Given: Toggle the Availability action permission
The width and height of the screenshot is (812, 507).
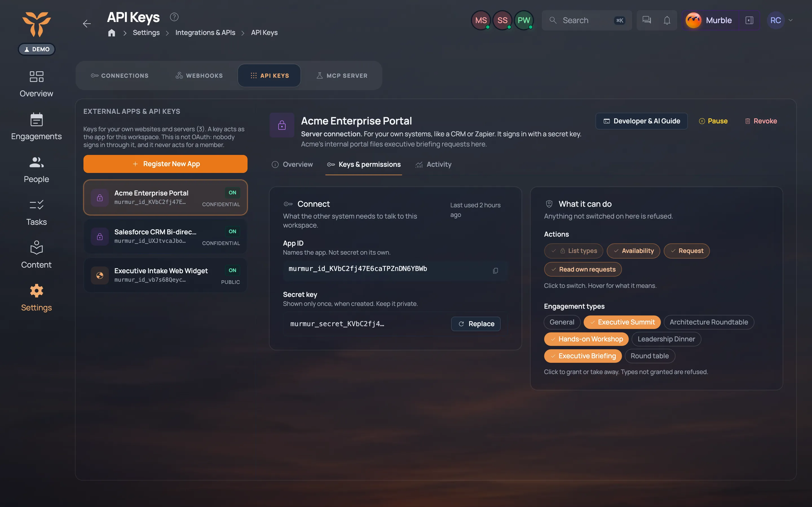Looking at the screenshot, I should point(633,251).
